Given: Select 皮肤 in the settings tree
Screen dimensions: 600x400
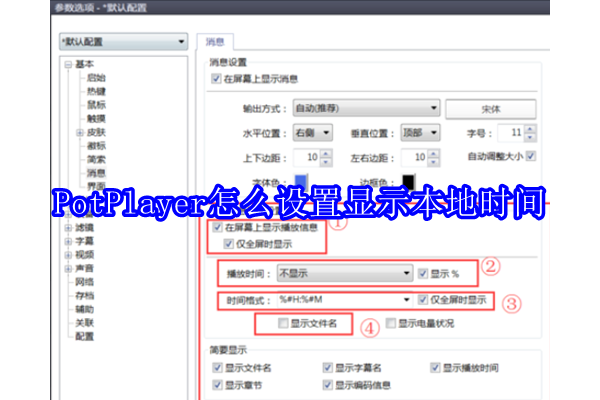Looking at the screenshot, I should click(x=96, y=132).
